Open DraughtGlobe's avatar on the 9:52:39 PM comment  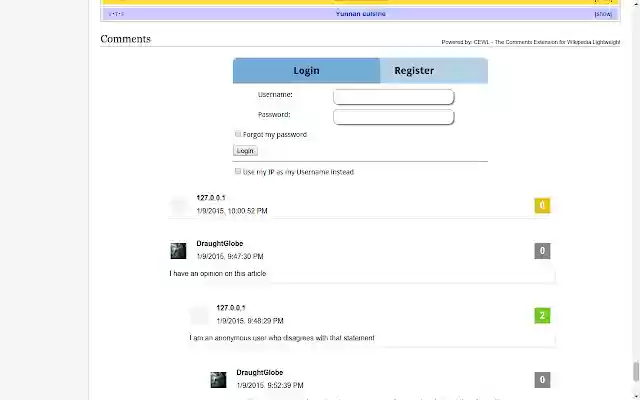tap(218, 380)
